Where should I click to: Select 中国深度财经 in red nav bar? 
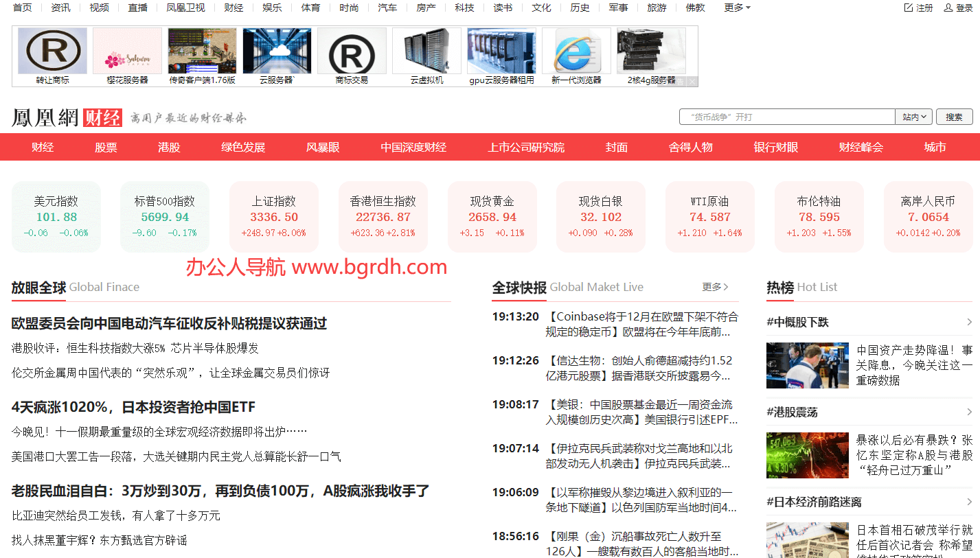(x=413, y=147)
